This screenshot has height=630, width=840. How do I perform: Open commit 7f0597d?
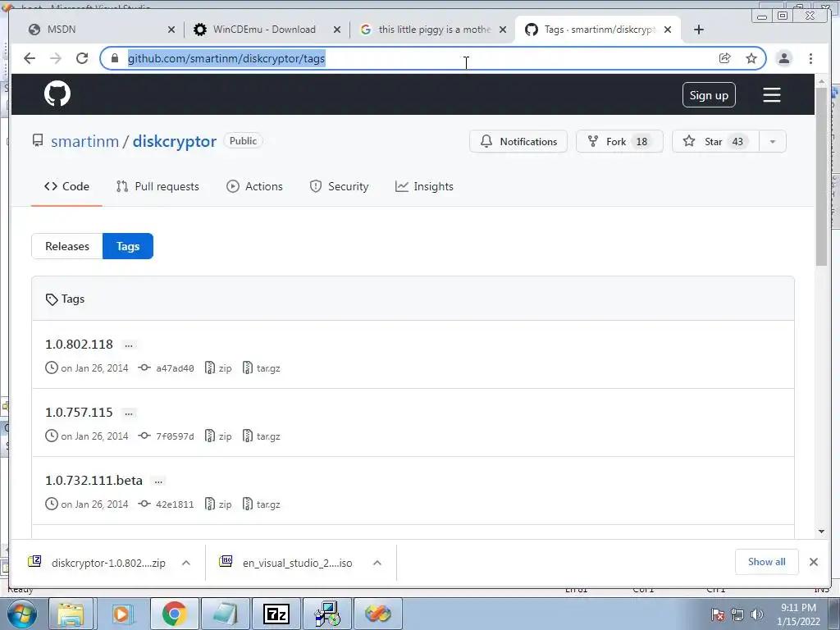(175, 436)
